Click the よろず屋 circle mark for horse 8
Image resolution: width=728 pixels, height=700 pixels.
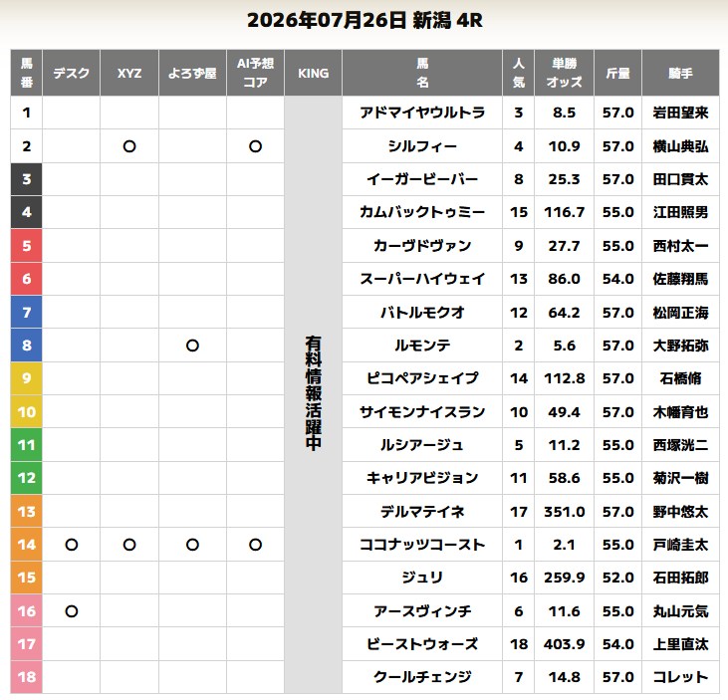192,346
